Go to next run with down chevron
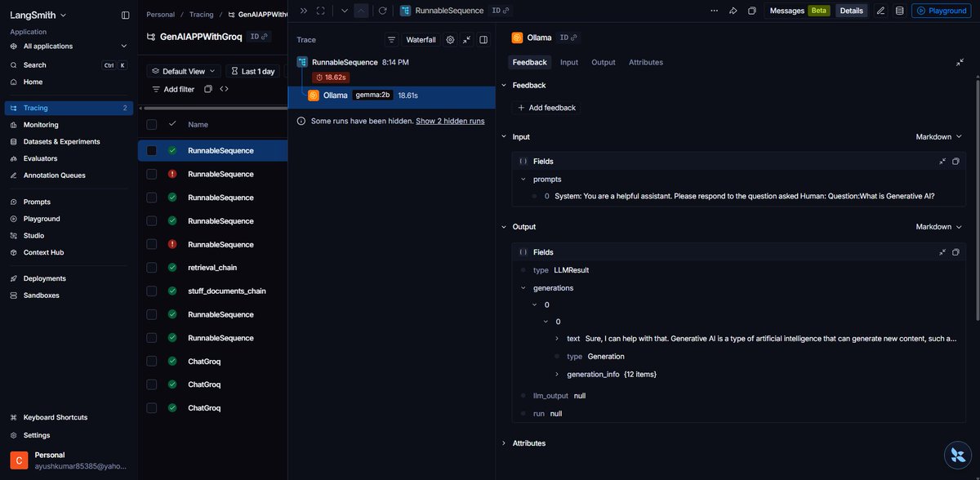 tap(344, 11)
